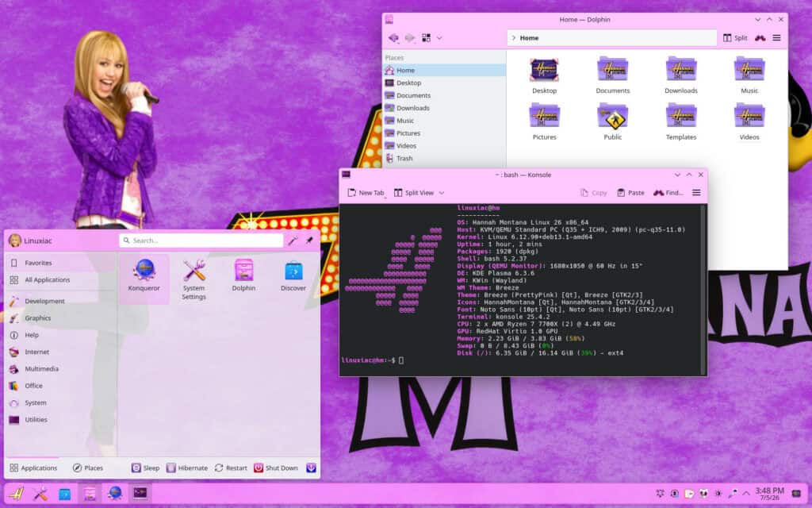This screenshot has height=508, width=812.
Task: Click the Sleep button in launcher
Action: [x=146, y=468]
